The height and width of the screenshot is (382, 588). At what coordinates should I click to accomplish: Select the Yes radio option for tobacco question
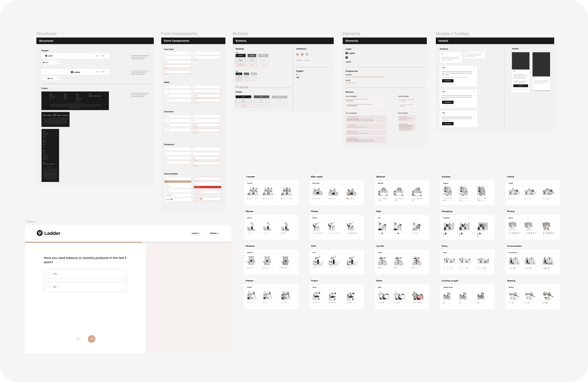49,274
